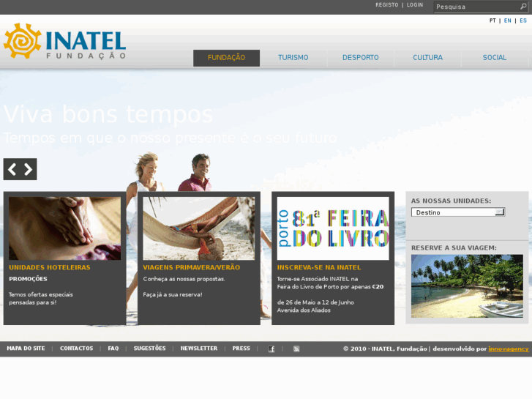Switch language to ES
Screen dimensions: 532x399
(522, 20)
